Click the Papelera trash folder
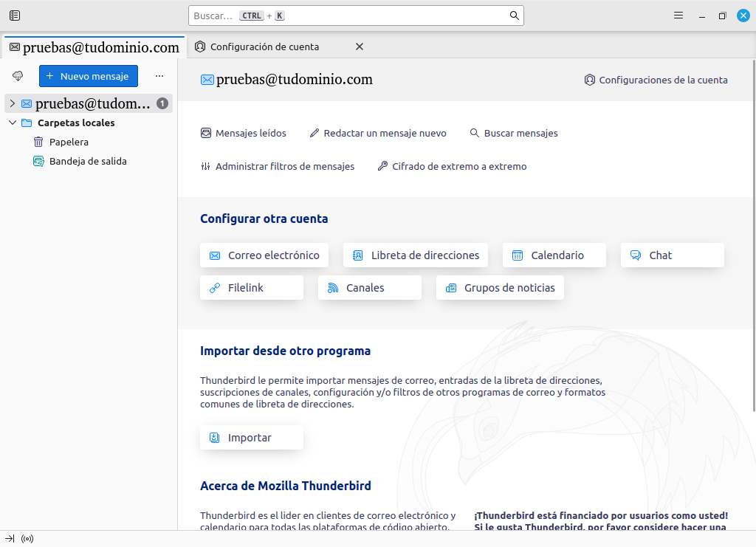The height and width of the screenshot is (547, 756). tap(69, 142)
